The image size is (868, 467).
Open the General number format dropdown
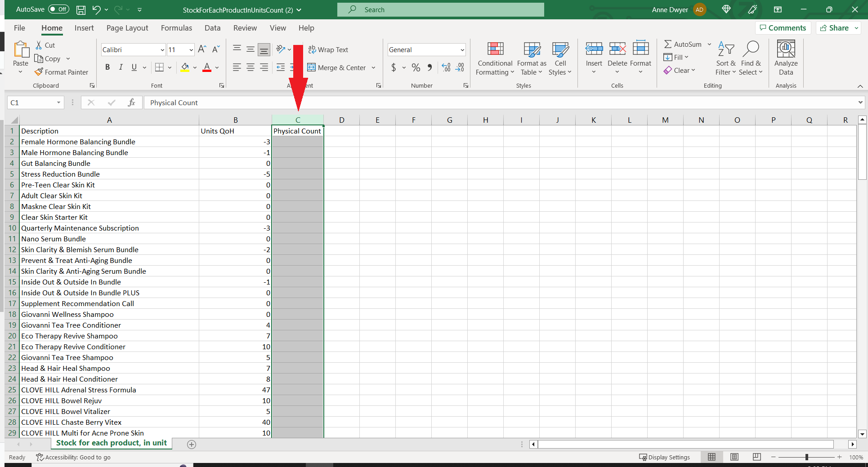point(462,50)
